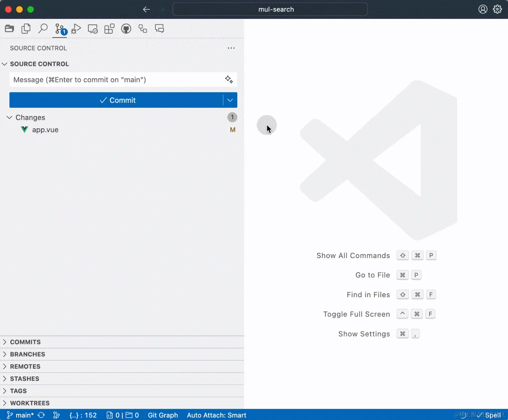Open the Explorer files view
This screenshot has width=508, height=420.
[x=26, y=29]
